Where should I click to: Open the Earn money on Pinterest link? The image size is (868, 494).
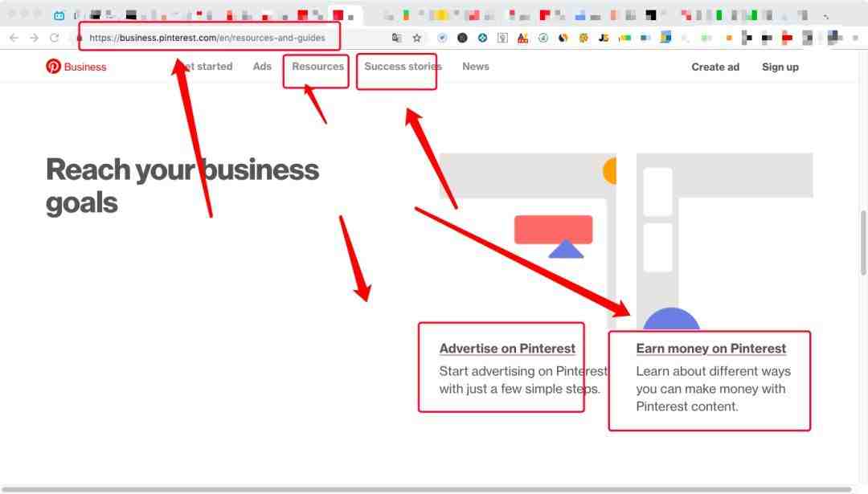[710, 349]
